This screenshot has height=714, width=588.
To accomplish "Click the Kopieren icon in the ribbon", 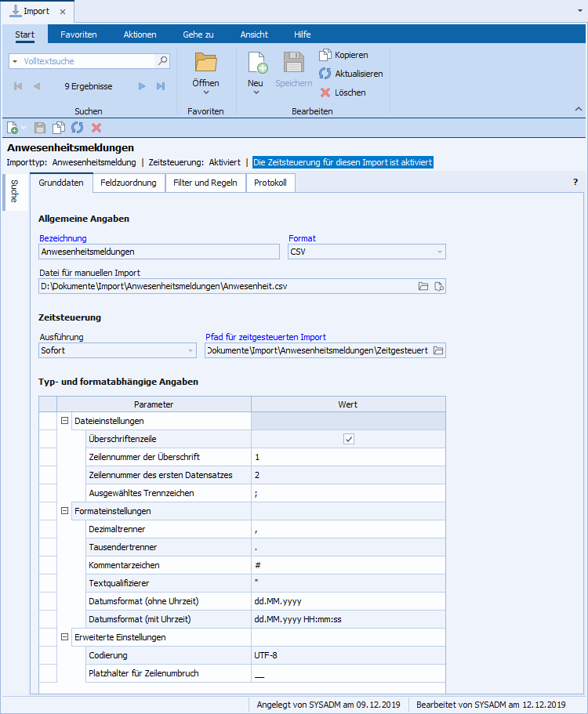I will click(x=325, y=55).
